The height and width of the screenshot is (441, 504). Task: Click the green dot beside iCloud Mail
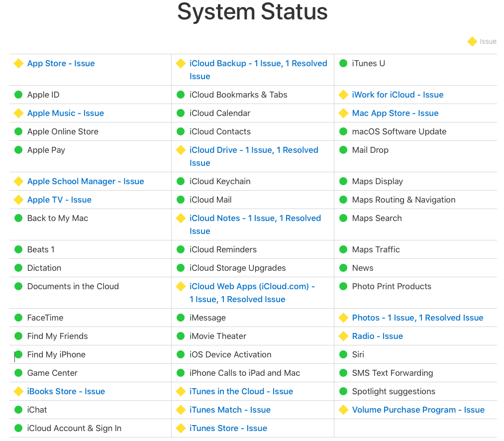coord(181,200)
